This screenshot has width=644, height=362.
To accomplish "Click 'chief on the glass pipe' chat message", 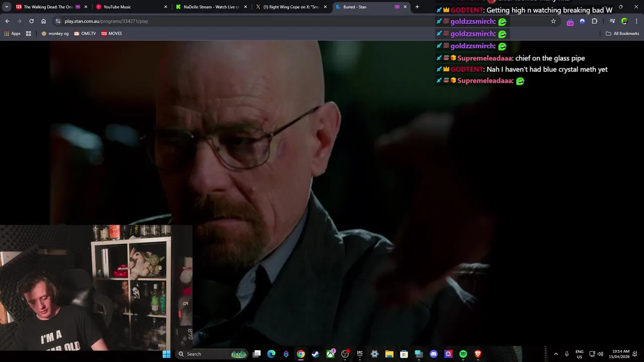I will [511, 58].
